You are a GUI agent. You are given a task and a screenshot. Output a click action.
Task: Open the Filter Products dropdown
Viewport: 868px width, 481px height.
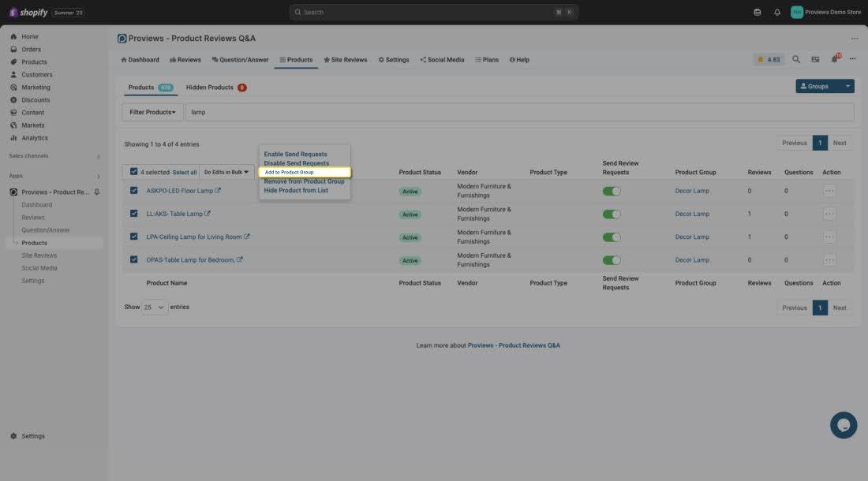click(152, 112)
